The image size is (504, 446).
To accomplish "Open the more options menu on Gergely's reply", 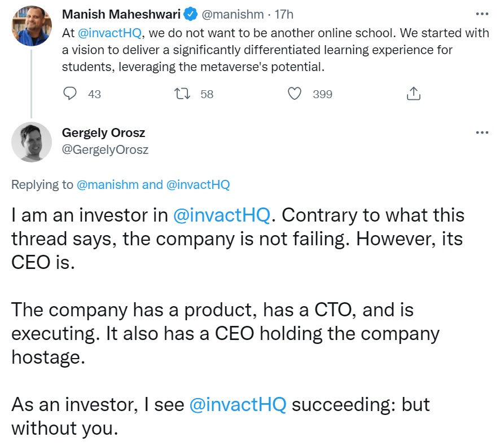I will click(x=481, y=133).
